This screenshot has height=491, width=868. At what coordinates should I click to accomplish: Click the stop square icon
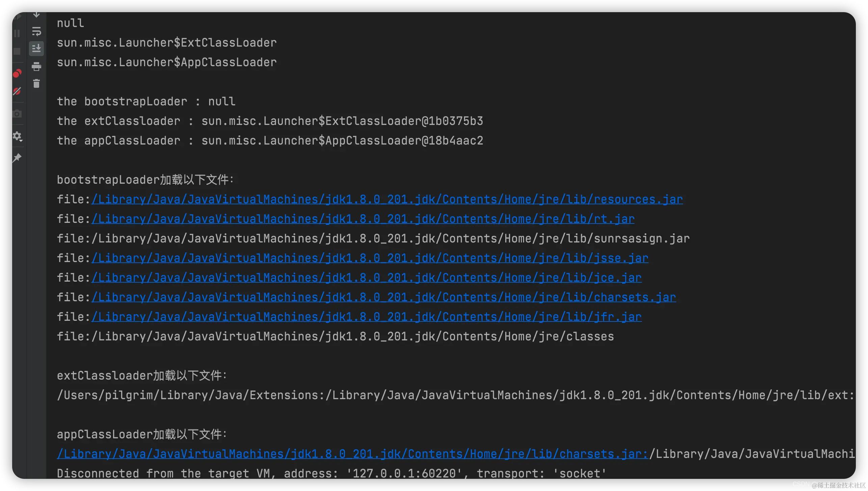pos(17,51)
